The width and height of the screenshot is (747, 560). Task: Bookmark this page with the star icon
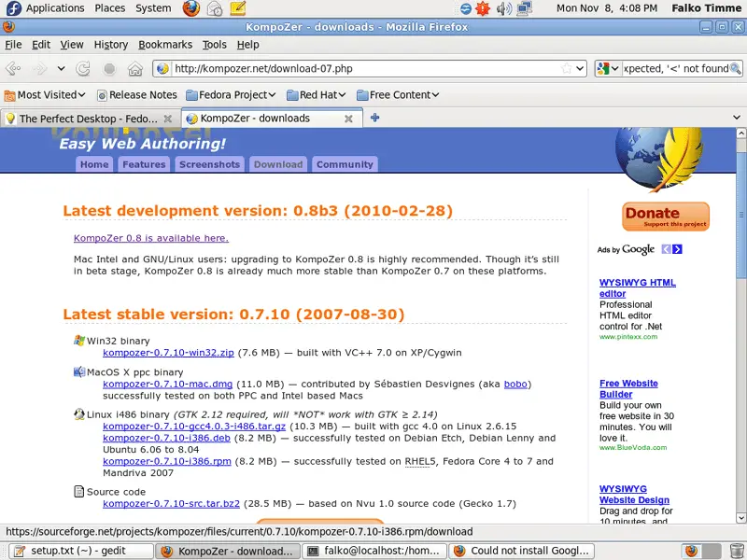click(567, 68)
